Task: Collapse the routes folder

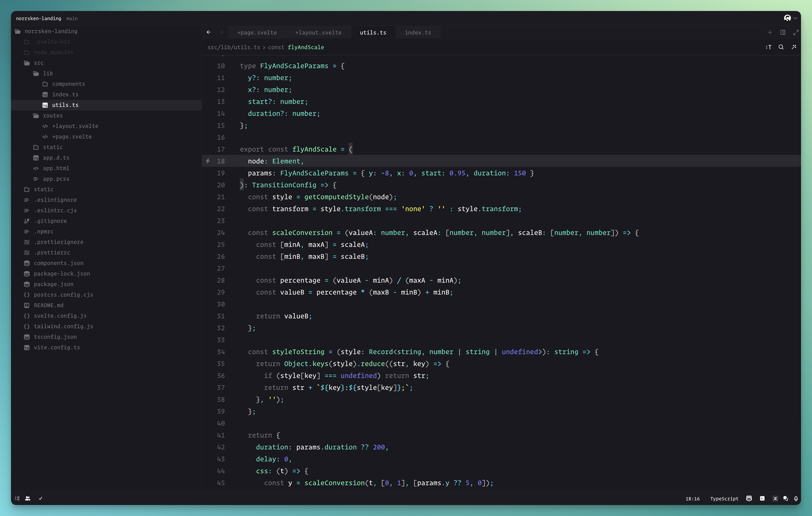Action: pos(106,115)
